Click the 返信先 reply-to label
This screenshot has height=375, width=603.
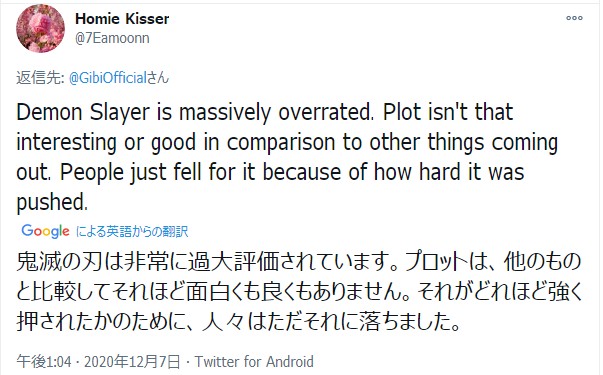(x=40, y=78)
